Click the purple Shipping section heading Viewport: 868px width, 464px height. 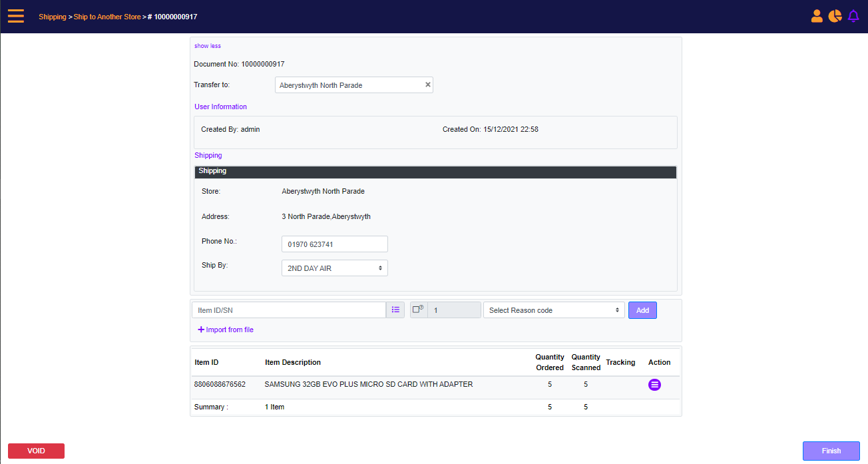(x=208, y=155)
